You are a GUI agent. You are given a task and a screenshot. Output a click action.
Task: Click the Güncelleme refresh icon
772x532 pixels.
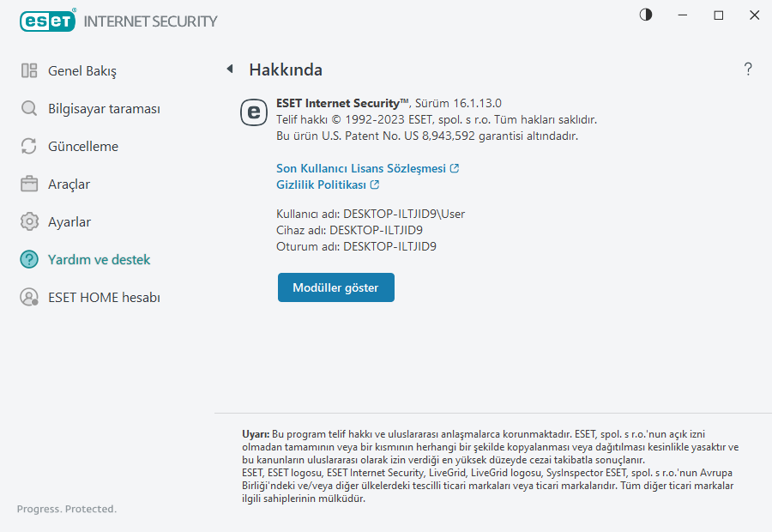(29, 147)
